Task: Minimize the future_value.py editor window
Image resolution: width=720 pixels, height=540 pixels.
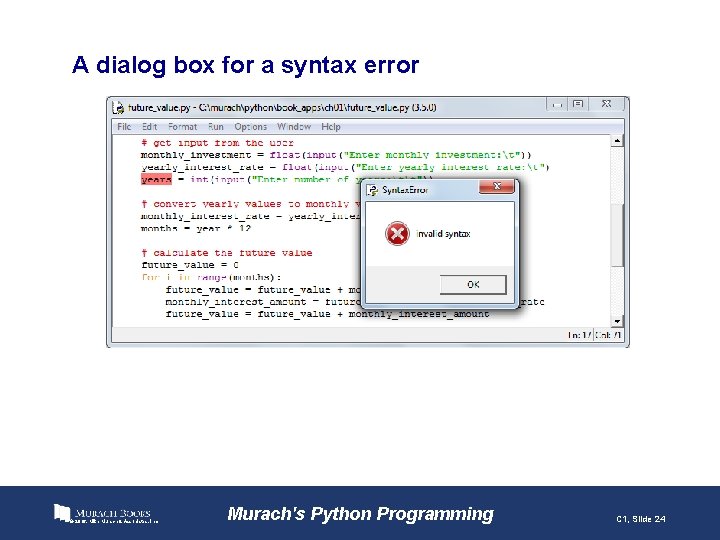Action: [557, 105]
